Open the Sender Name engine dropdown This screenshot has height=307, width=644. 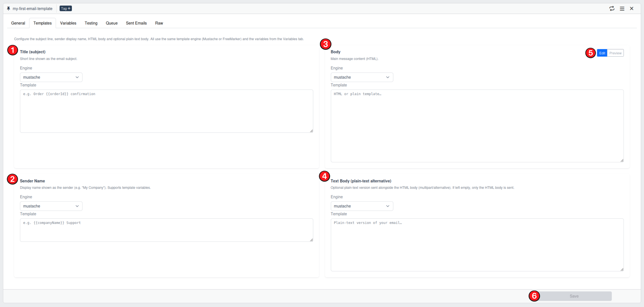[x=51, y=206]
